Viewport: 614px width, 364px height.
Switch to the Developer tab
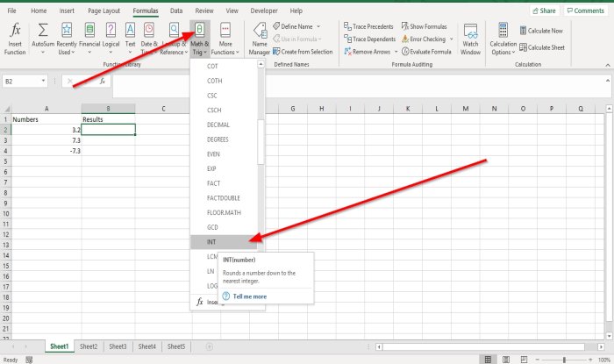point(264,11)
